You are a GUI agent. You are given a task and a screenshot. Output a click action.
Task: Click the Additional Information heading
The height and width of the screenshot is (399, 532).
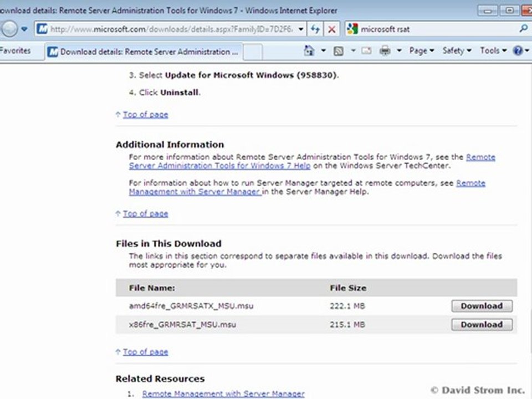(x=170, y=145)
